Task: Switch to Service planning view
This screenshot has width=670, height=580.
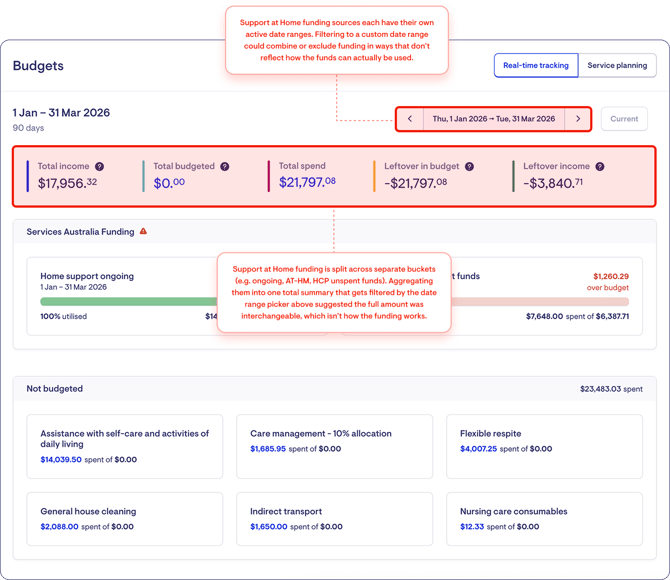Action: coord(617,66)
